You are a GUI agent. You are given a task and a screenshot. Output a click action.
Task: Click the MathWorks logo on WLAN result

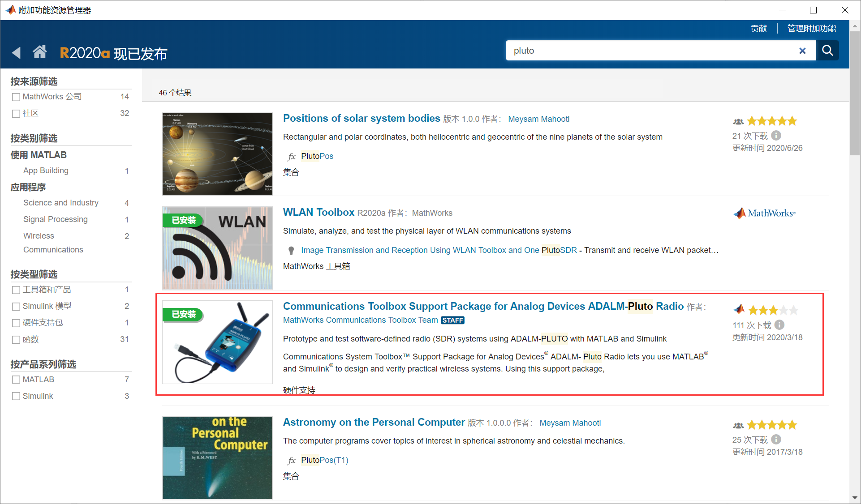pyautogui.click(x=765, y=213)
